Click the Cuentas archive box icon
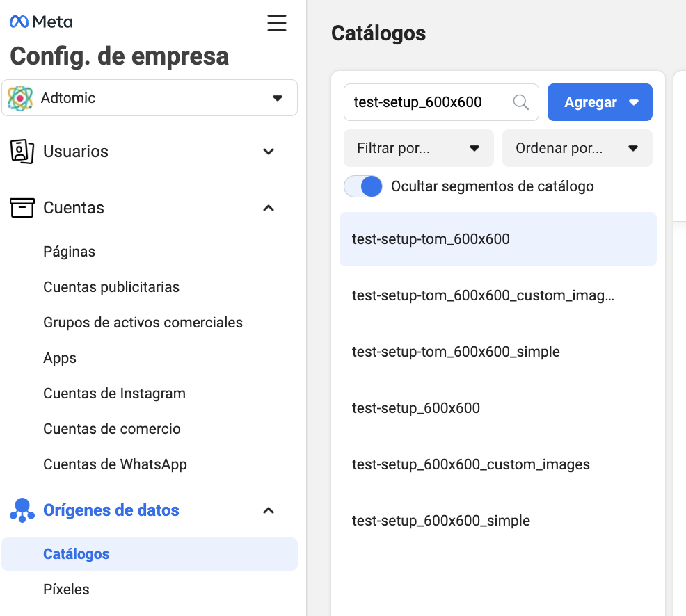Image resolution: width=686 pixels, height=616 pixels. 22,208
